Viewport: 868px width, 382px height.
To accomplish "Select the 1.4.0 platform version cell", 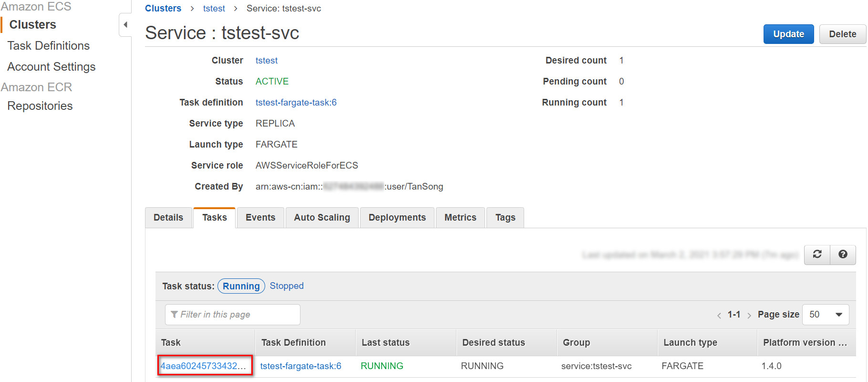I will (x=772, y=366).
